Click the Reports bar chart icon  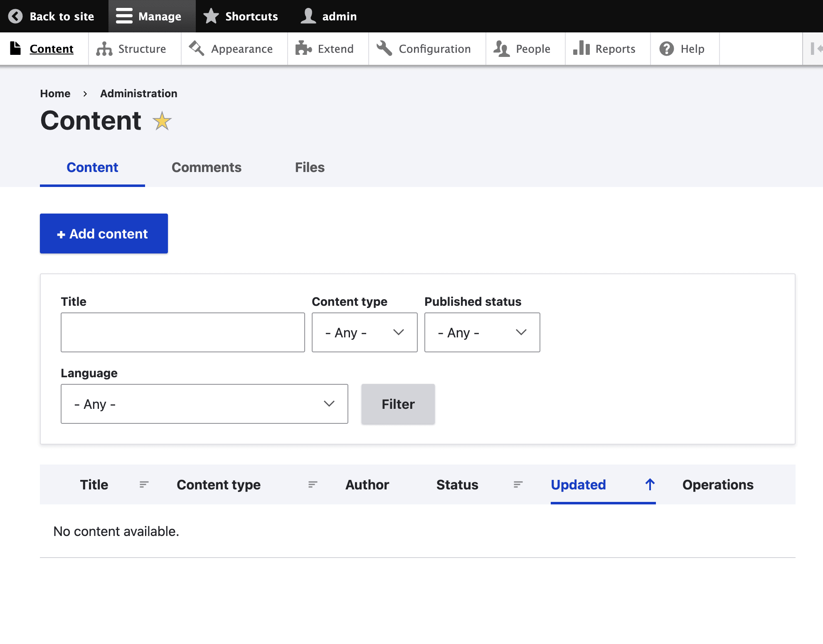[x=582, y=48]
